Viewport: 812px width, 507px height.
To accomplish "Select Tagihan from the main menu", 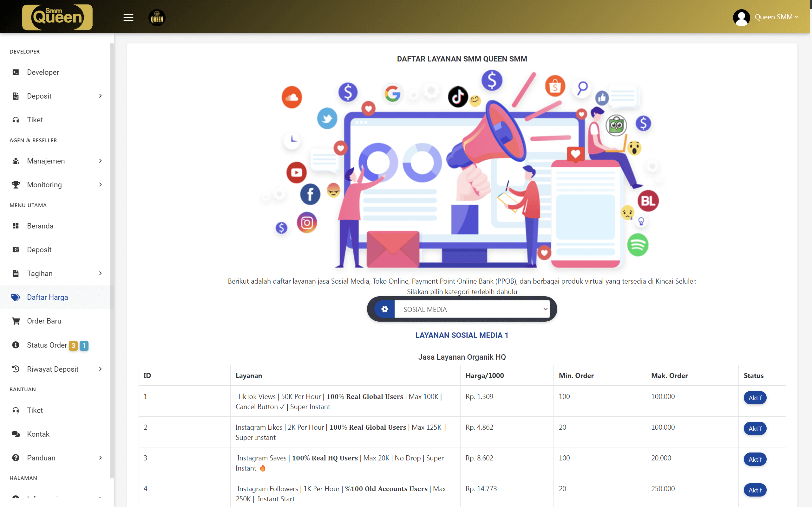I will click(x=39, y=273).
